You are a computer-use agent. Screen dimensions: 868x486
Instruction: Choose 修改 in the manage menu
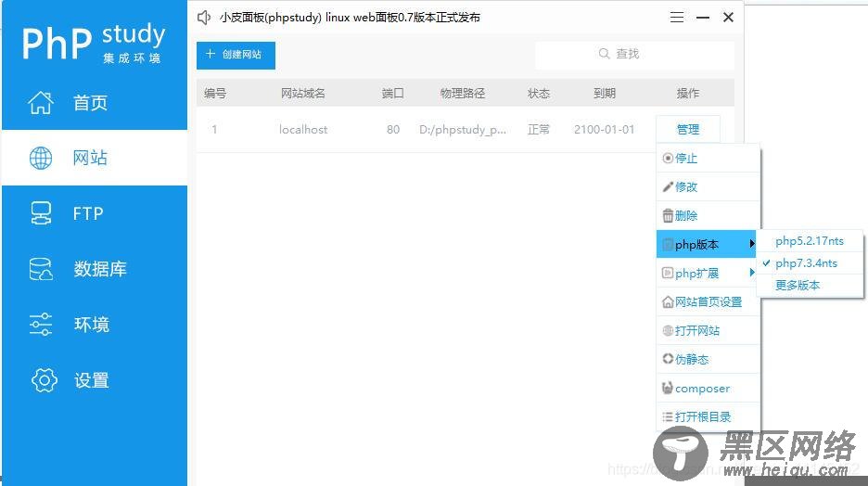tap(708, 187)
